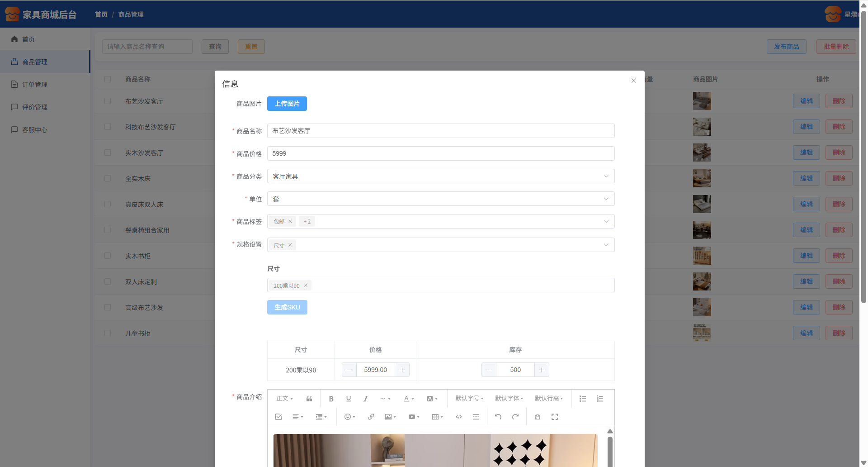Screen dimensions: 868x467
Task: Click the undo arrow in the editor
Action: pos(498,417)
